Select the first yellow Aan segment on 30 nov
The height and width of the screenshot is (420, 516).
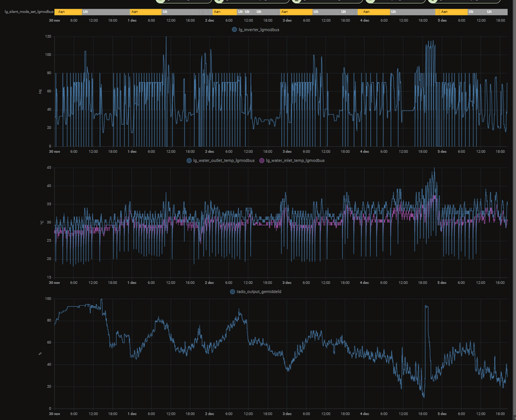click(68, 12)
